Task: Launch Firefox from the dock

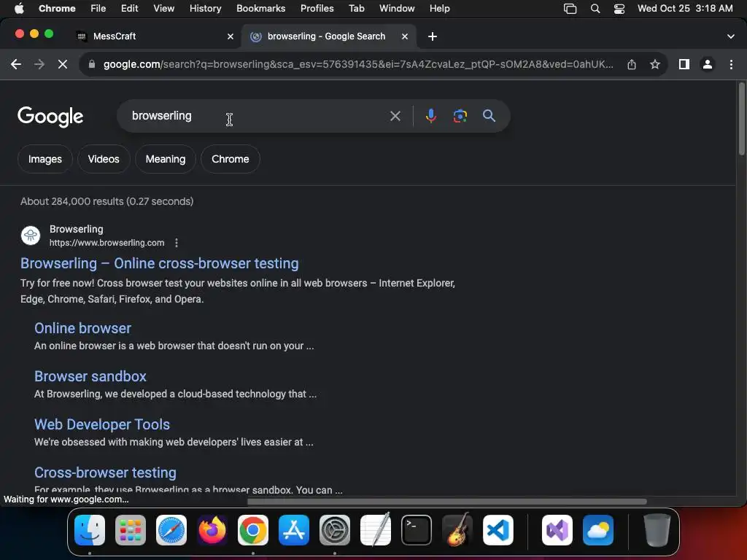Action: [212, 530]
